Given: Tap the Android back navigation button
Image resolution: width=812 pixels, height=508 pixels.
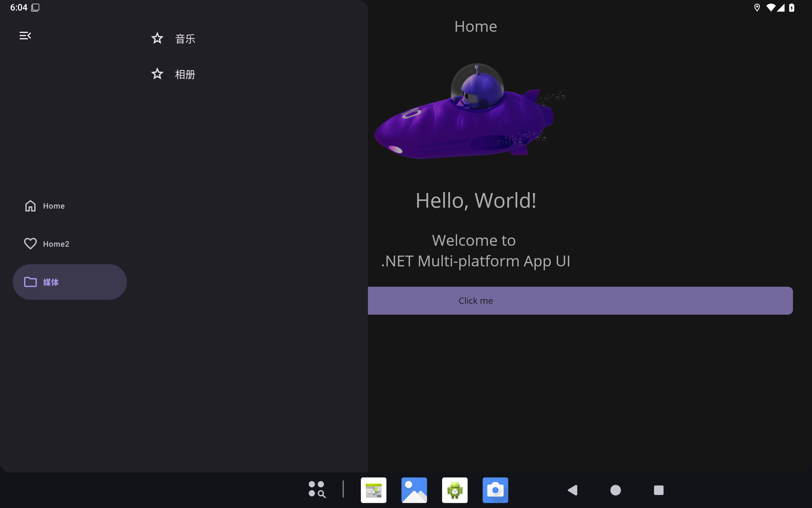Looking at the screenshot, I should pos(573,490).
